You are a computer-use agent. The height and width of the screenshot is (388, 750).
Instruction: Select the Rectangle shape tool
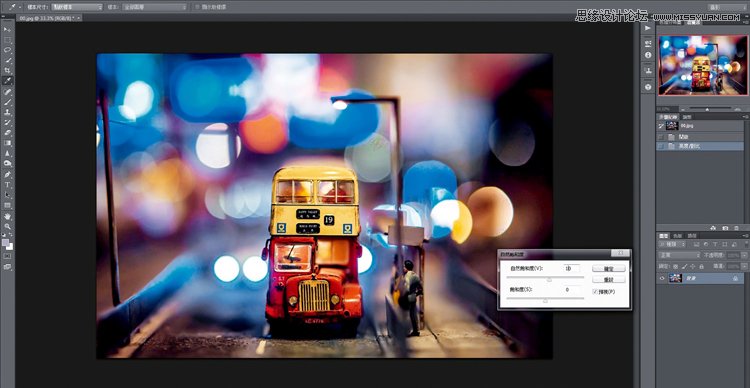8,205
